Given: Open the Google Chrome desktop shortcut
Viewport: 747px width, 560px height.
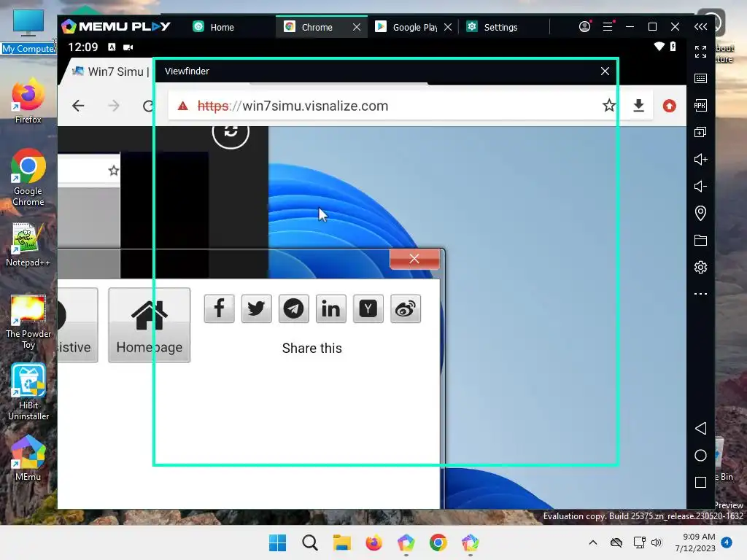Looking at the screenshot, I should [28, 178].
